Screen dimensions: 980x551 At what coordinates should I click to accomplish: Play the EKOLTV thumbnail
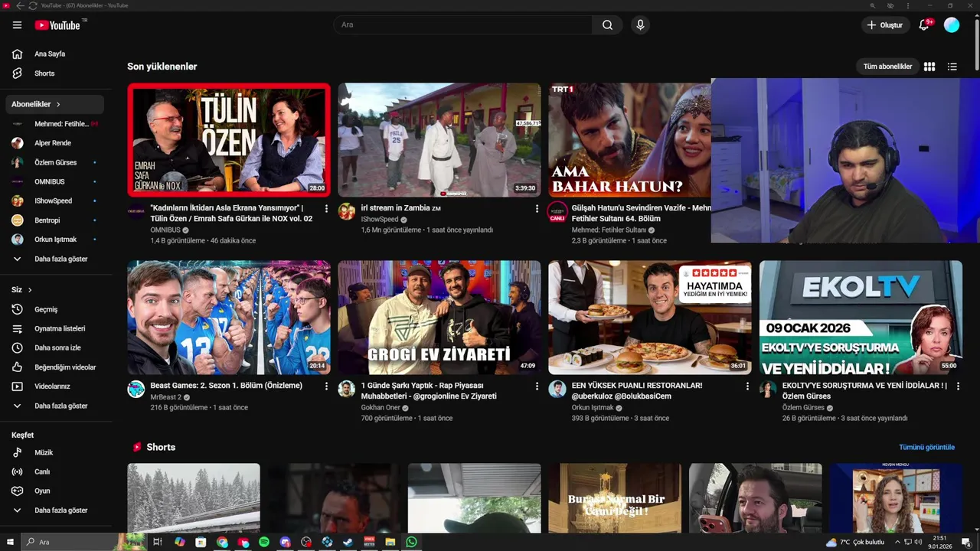pos(861,318)
